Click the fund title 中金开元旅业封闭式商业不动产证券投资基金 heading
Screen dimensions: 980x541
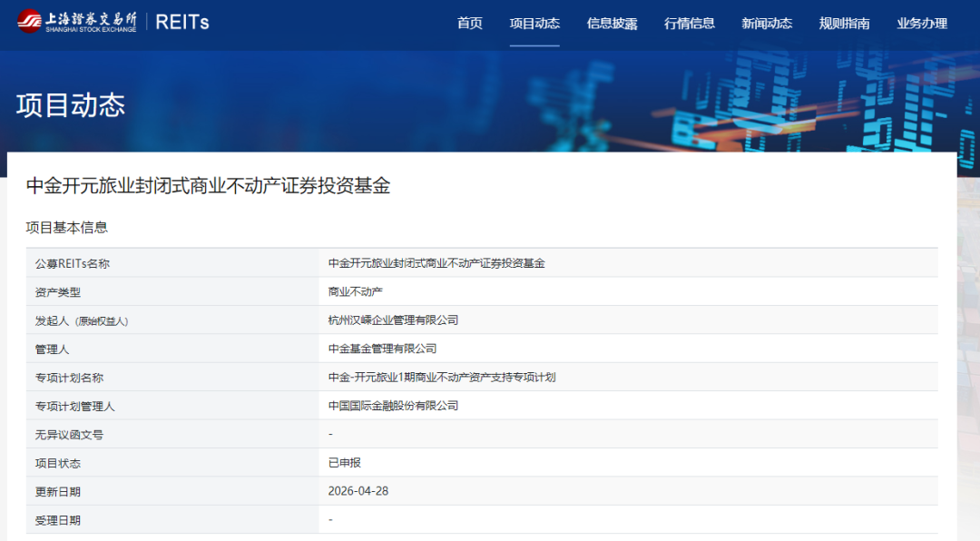(208, 186)
